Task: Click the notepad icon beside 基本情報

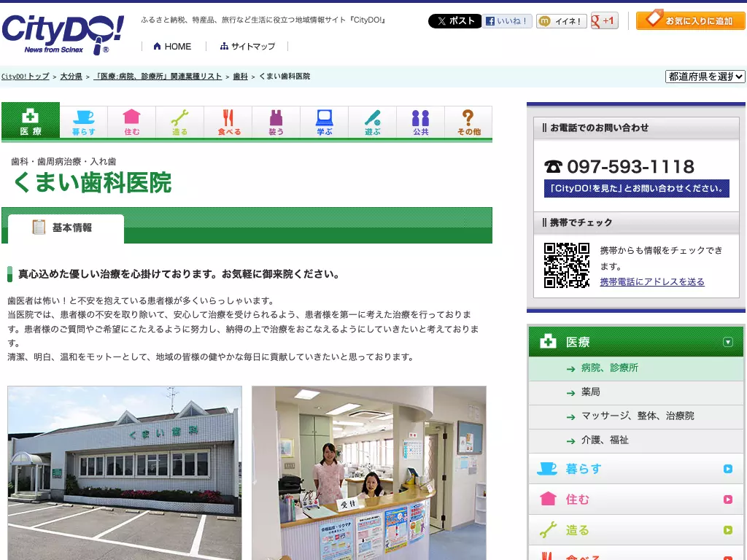Action: (x=39, y=227)
